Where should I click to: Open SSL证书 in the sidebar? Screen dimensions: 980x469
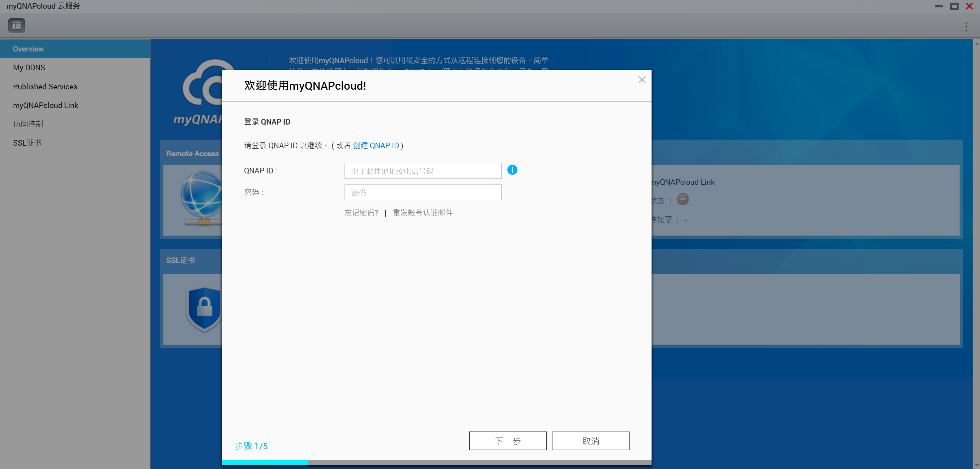pos(75,143)
